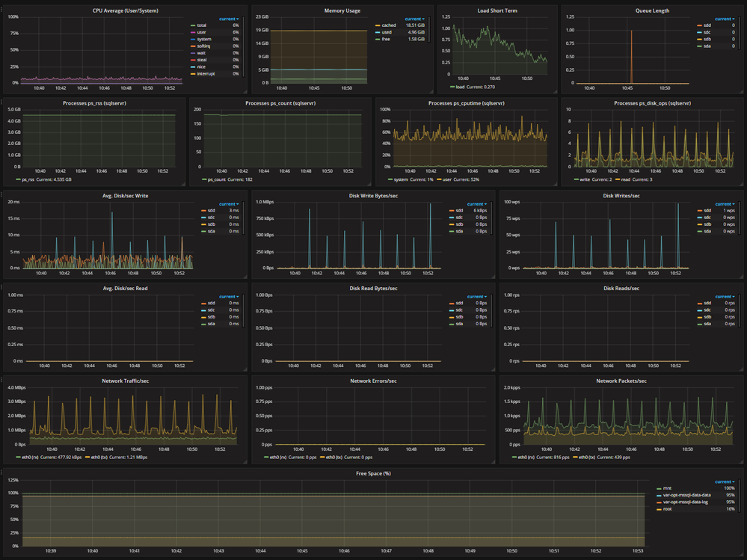This screenshot has width=747, height=560.
Task: Sort Queue Length legend by current column
Action: coord(725,19)
